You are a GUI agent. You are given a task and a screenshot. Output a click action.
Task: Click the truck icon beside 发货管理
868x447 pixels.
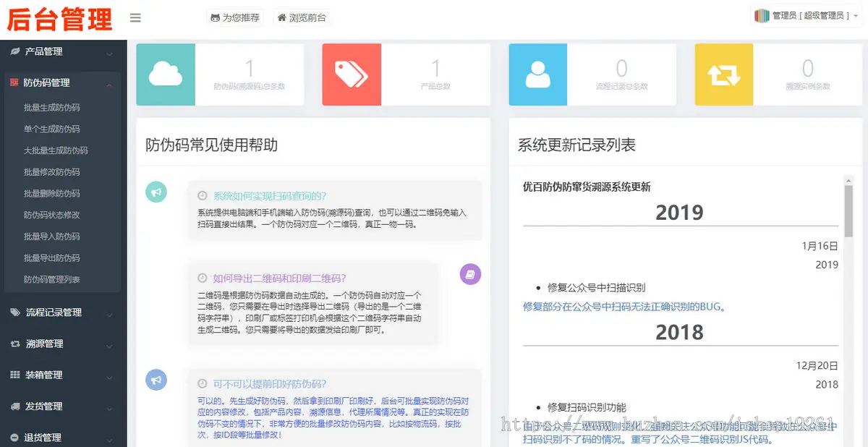pyautogui.click(x=15, y=406)
